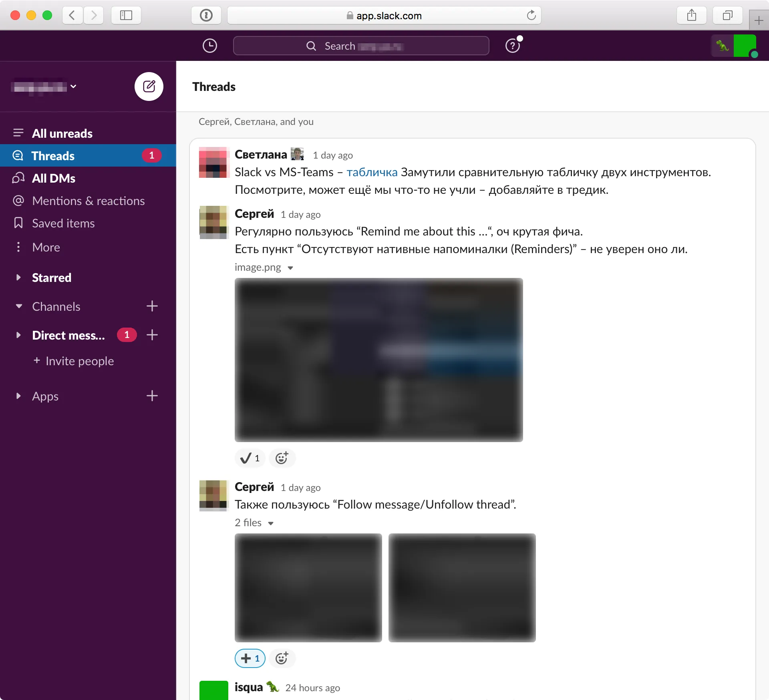This screenshot has height=700, width=769.
Task: Add emoji reaction under image.png message
Action: (282, 458)
